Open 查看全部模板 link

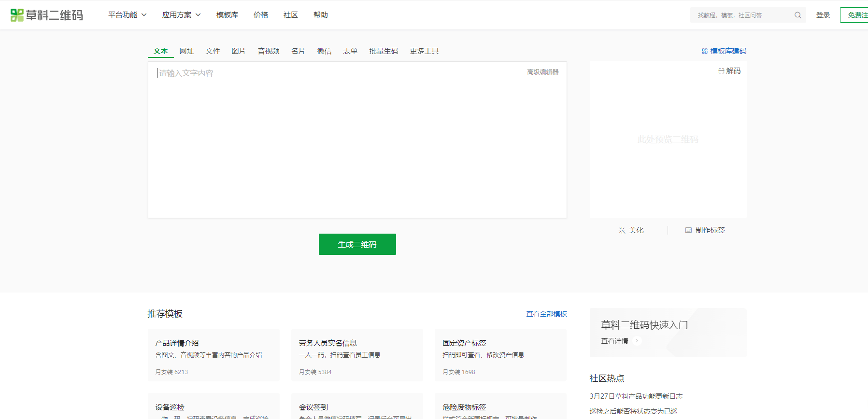point(546,314)
